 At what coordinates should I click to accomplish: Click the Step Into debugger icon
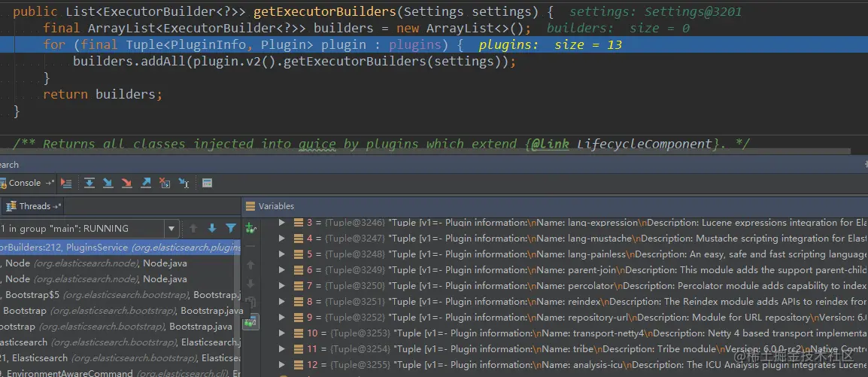click(x=108, y=183)
